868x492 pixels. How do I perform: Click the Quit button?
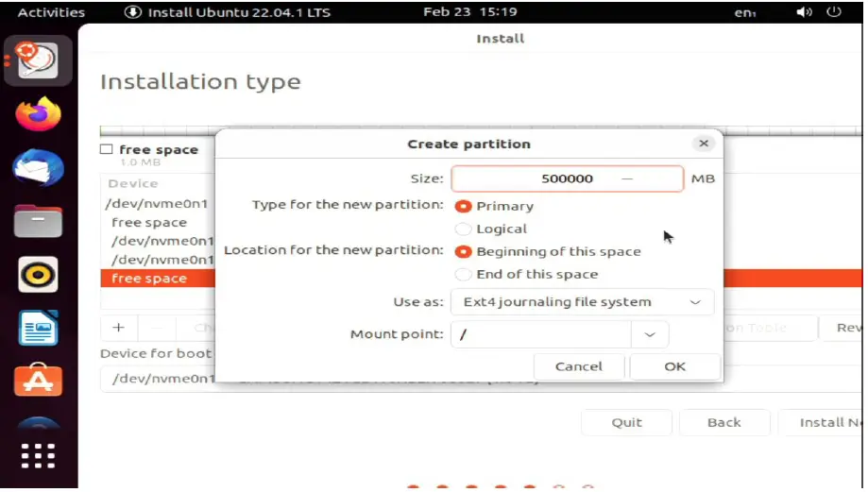coord(626,423)
